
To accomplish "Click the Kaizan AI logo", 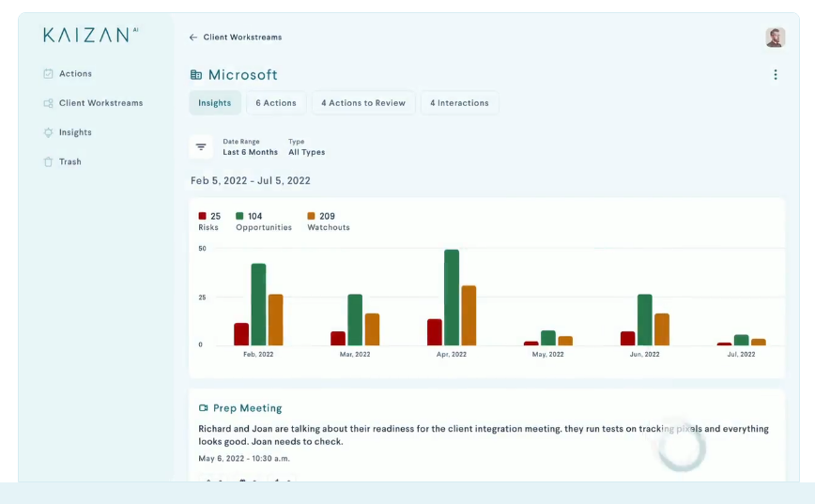I will pyautogui.click(x=91, y=35).
